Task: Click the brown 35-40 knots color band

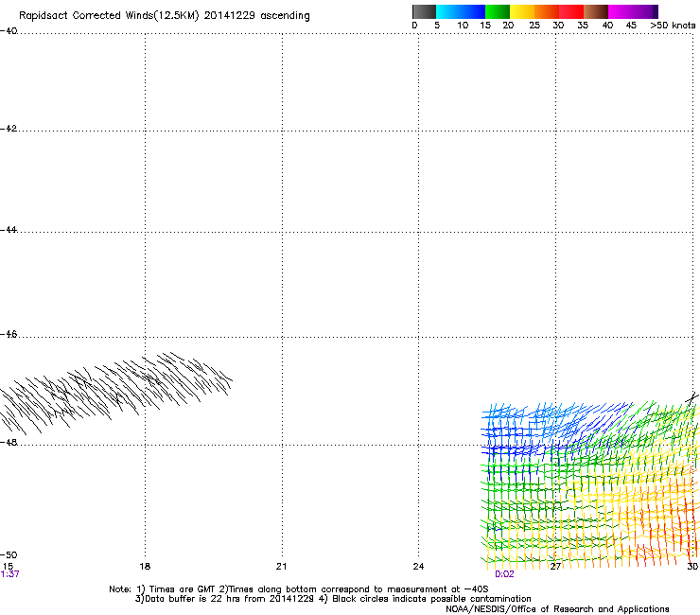Action: pyautogui.click(x=596, y=11)
